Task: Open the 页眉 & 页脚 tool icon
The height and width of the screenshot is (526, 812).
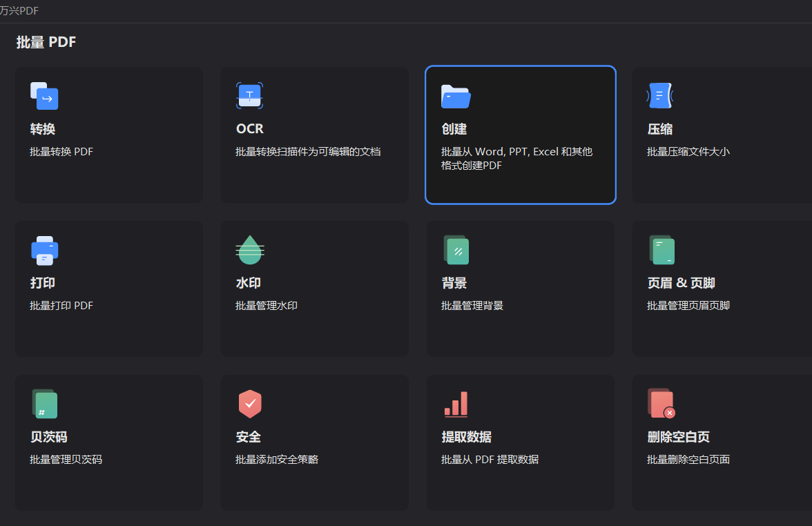Action: (x=662, y=250)
